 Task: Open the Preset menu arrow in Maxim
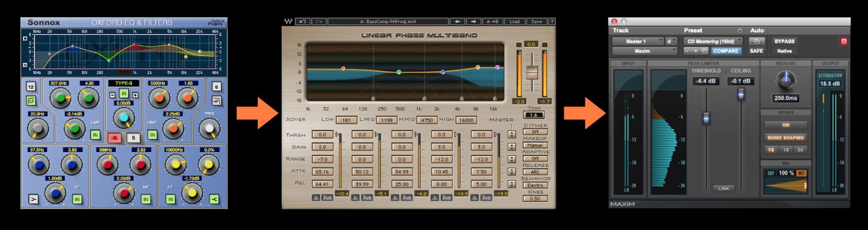tap(739, 30)
